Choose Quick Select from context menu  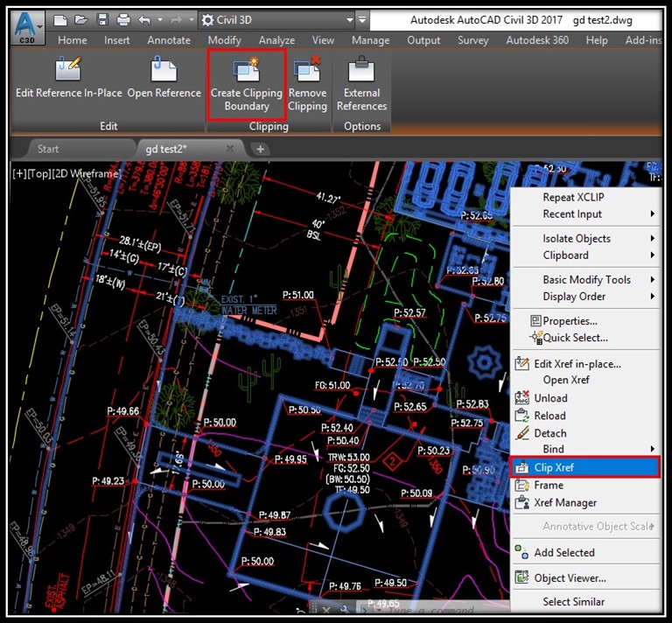585,338
